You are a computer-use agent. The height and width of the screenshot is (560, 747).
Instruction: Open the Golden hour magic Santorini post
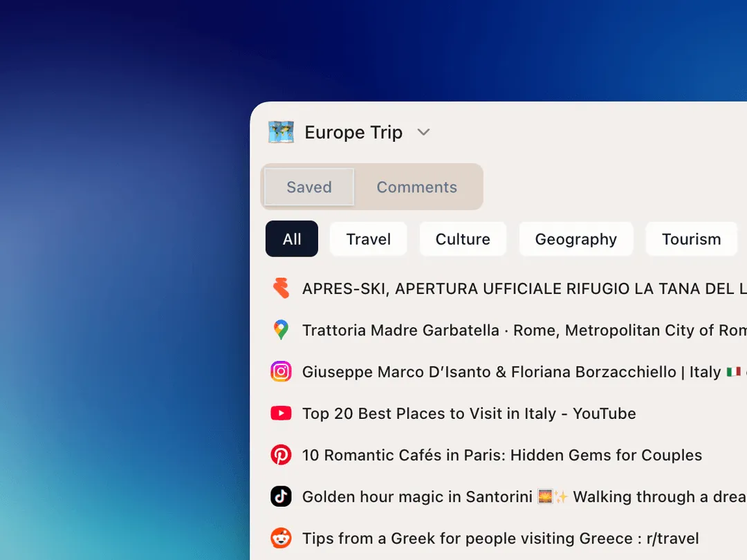coord(519,496)
